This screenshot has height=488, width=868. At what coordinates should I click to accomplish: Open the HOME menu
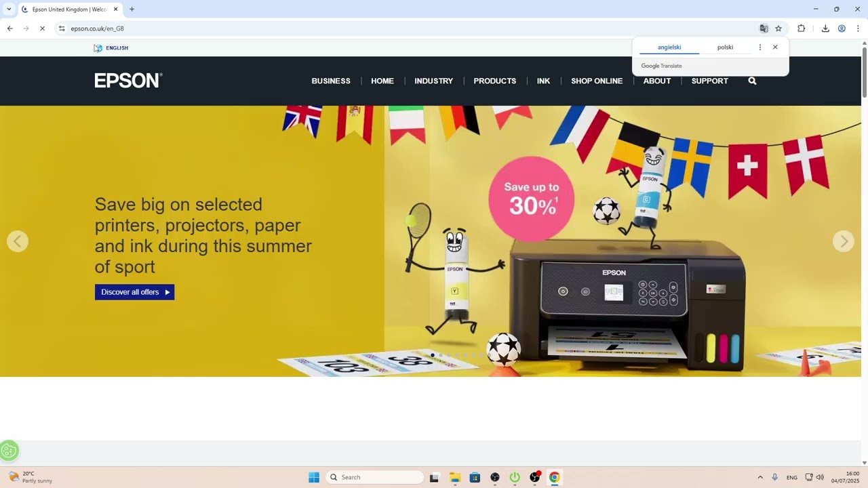[x=382, y=81]
